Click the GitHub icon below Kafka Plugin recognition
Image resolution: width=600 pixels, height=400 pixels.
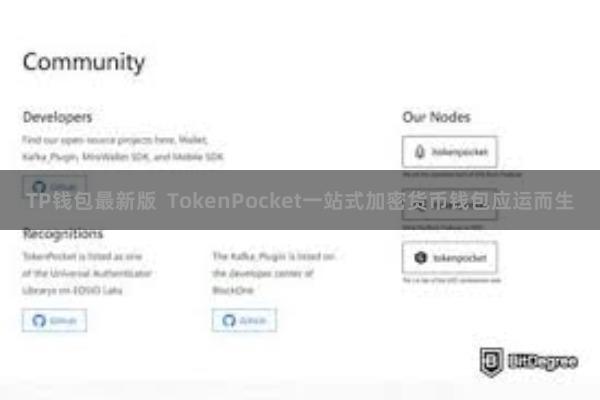(x=229, y=320)
